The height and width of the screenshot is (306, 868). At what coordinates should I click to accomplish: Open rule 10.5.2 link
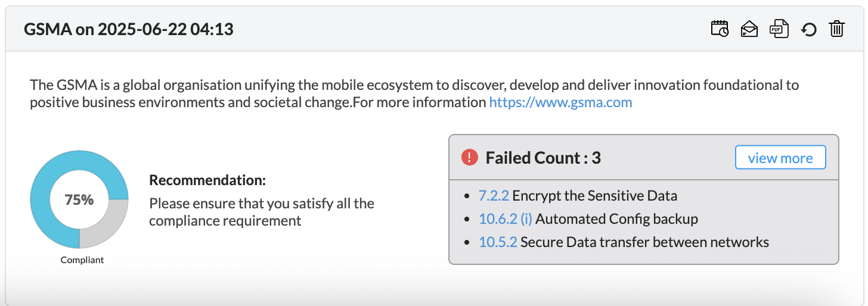click(498, 242)
